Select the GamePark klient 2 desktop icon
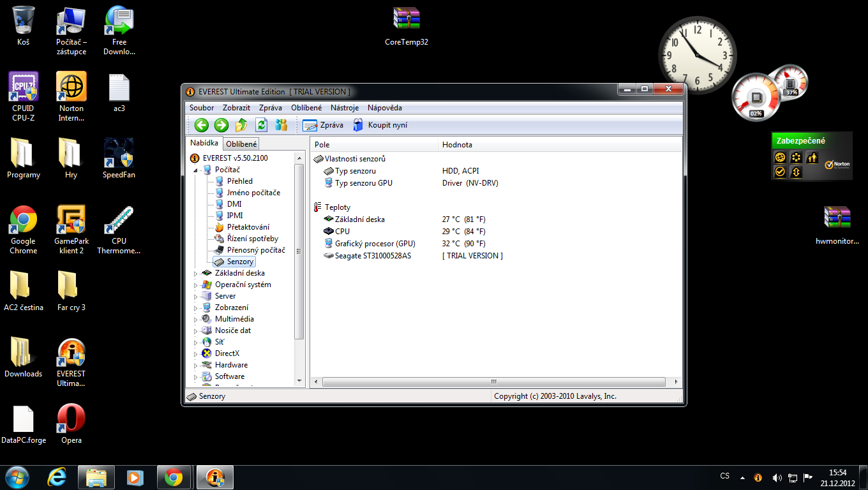The height and width of the screenshot is (490, 868). pos(71,229)
